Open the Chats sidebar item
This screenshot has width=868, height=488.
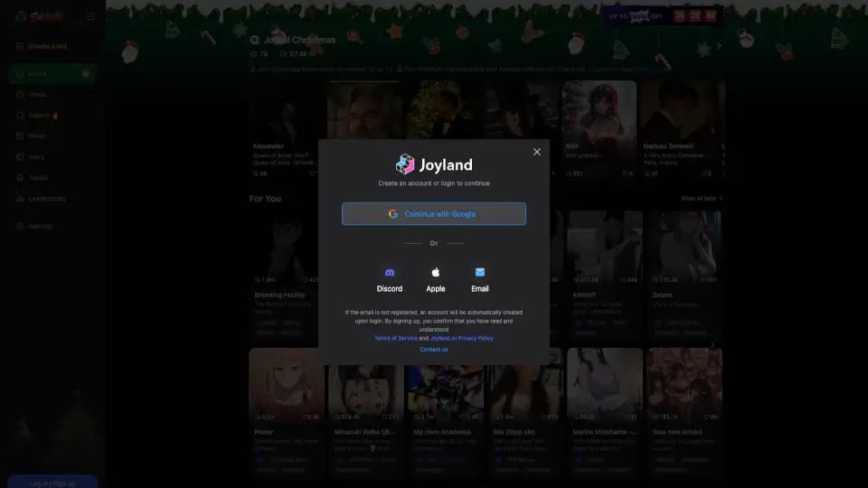pos(36,95)
